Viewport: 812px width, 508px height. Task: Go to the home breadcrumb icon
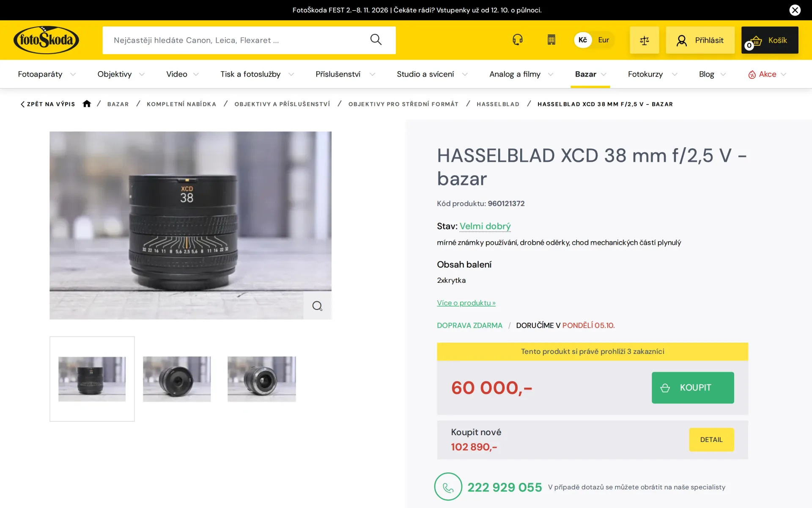(87, 104)
